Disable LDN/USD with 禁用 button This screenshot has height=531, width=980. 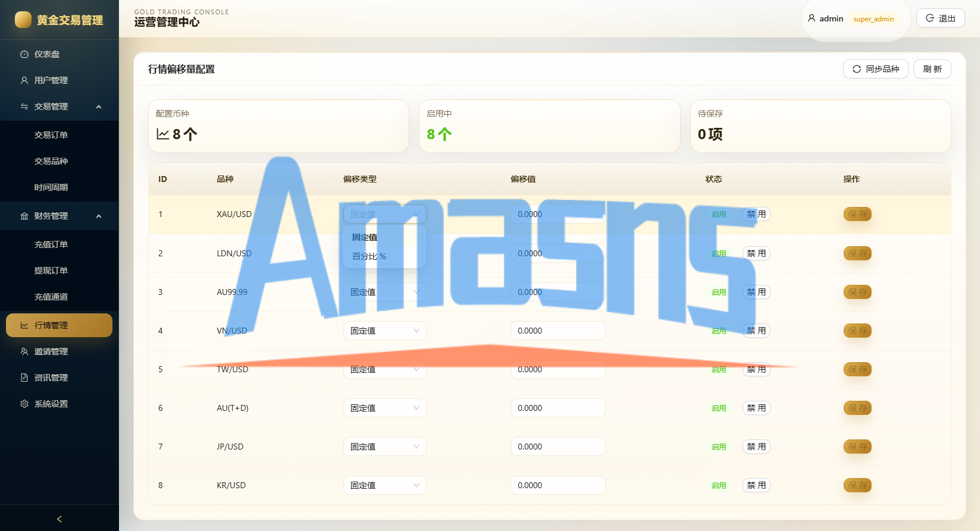pos(756,253)
